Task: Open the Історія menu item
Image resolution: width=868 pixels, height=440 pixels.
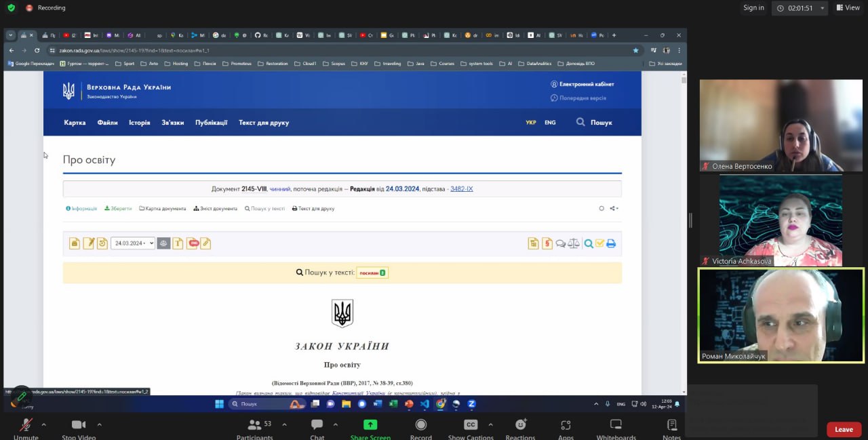Action: (x=140, y=123)
